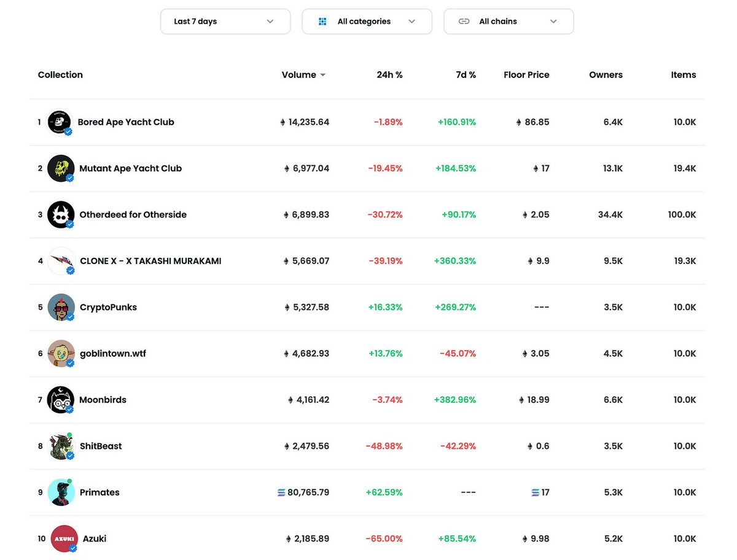
Task: Click the 19.3K items value
Action: pos(685,261)
